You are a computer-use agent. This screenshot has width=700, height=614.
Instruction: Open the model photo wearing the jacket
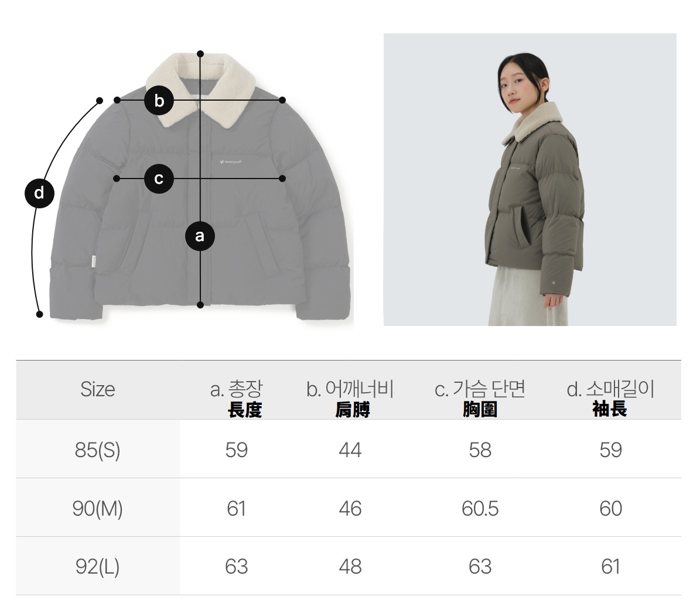pyautogui.click(x=530, y=179)
